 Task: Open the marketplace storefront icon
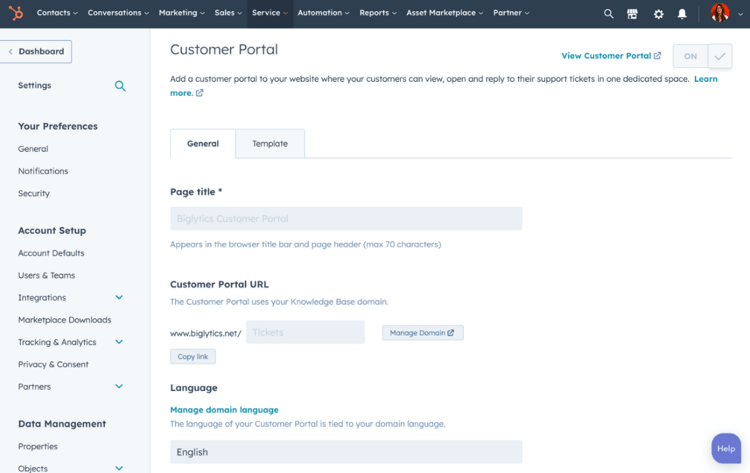(x=632, y=14)
